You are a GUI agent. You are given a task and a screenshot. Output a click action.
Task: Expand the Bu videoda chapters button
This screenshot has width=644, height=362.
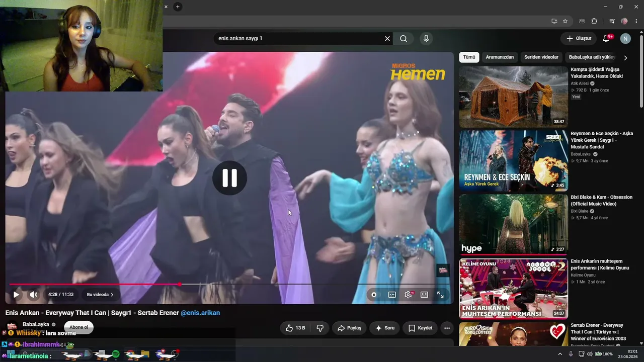[x=100, y=295]
